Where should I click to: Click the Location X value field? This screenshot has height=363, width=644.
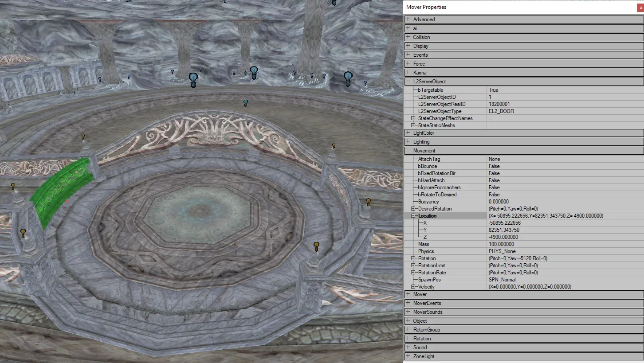pyautogui.click(x=565, y=223)
